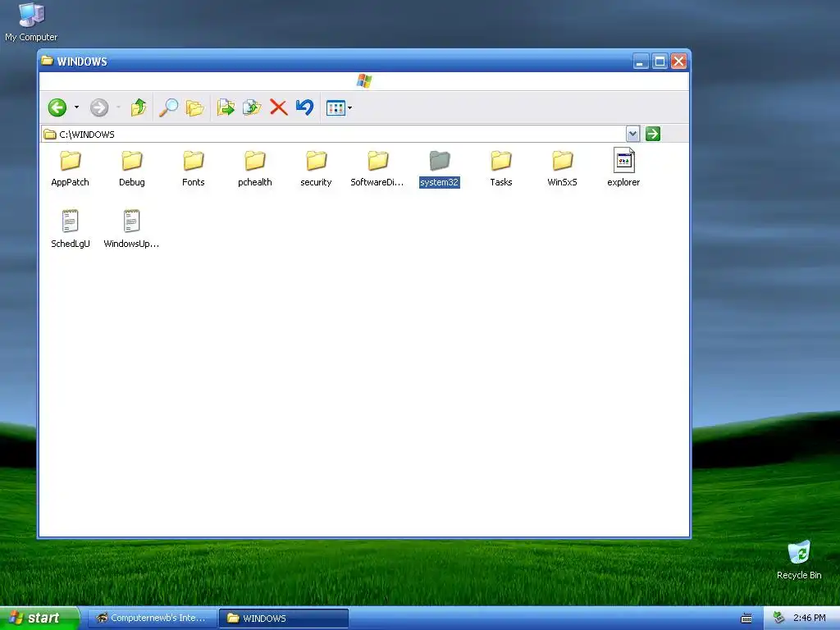Close the WINDOWS explorer window
The height and width of the screenshot is (630, 840).
coord(678,61)
